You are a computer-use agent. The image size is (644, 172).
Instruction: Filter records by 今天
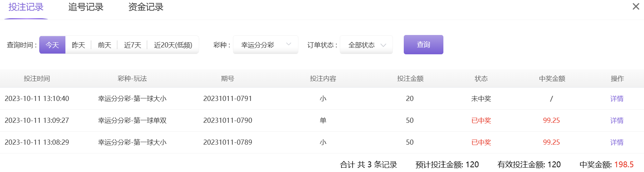(x=52, y=45)
